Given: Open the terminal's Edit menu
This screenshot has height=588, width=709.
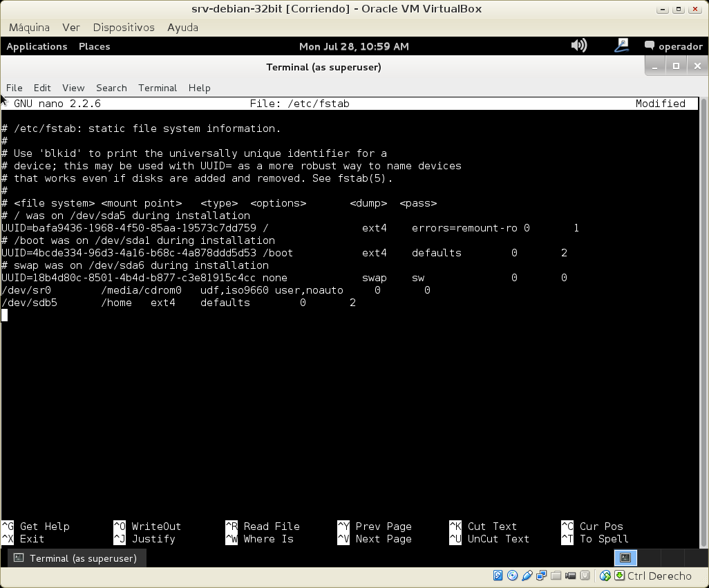Looking at the screenshot, I should tap(42, 88).
